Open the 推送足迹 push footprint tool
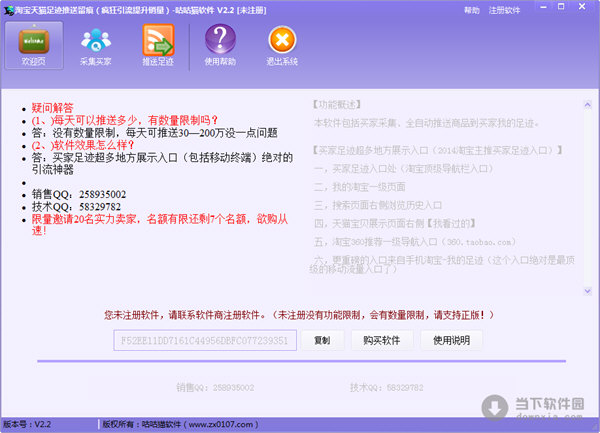The image size is (600, 433). click(x=158, y=46)
